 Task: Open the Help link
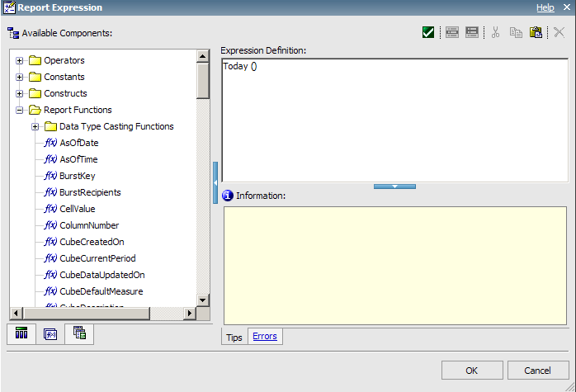tap(545, 7)
